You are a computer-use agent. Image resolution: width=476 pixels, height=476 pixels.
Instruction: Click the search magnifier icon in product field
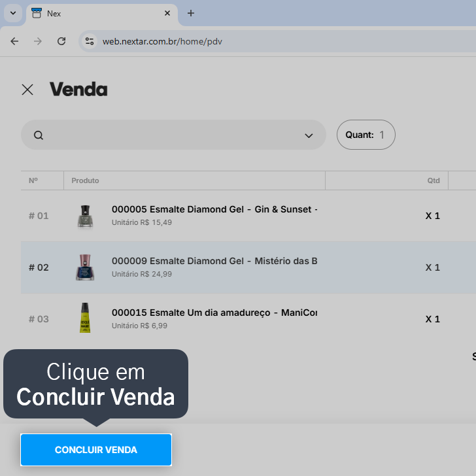39,135
